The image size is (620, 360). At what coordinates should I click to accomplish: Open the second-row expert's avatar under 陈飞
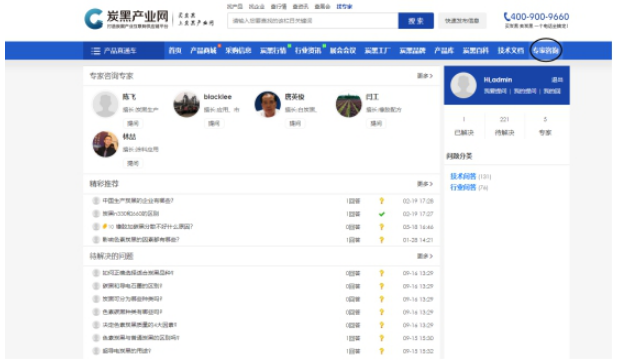pos(105,144)
